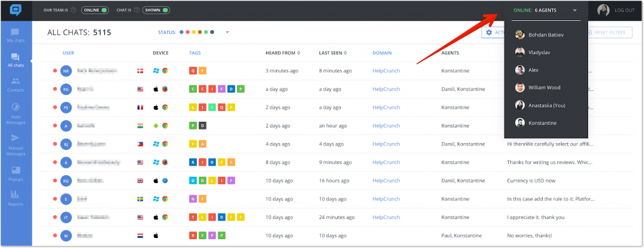Image resolution: width=644 pixels, height=248 pixels.
Task: Sort by the Heard From column
Action: (x=283, y=53)
